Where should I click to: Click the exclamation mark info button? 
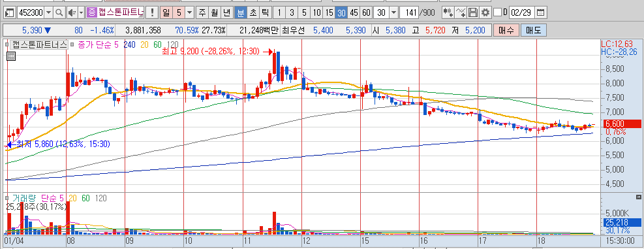tap(153, 13)
